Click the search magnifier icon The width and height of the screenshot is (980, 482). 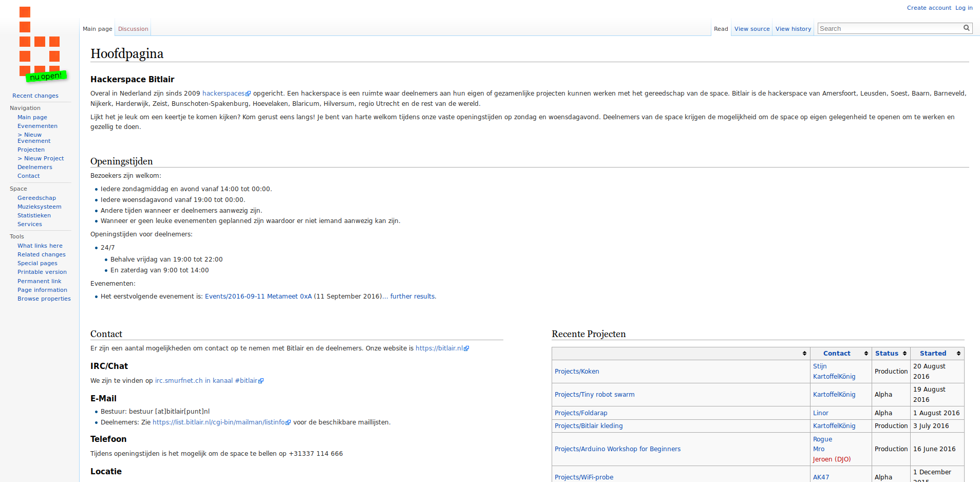pyautogui.click(x=966, y=28)
